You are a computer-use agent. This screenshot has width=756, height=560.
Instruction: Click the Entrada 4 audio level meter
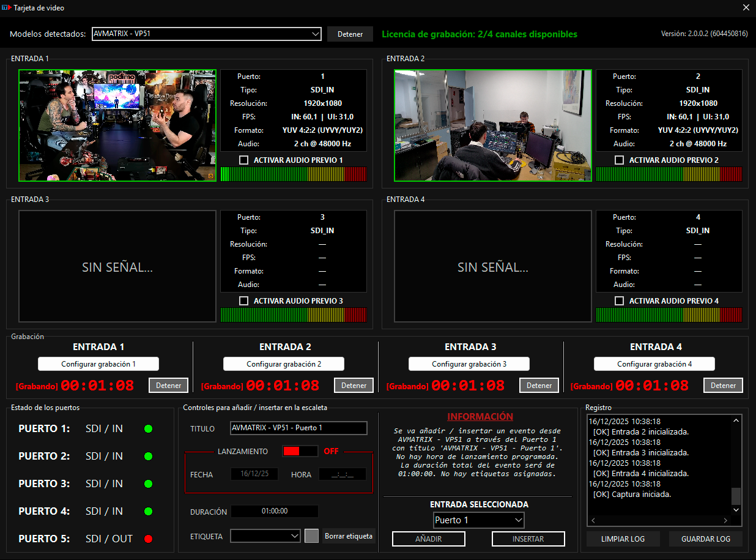(669, 315)
